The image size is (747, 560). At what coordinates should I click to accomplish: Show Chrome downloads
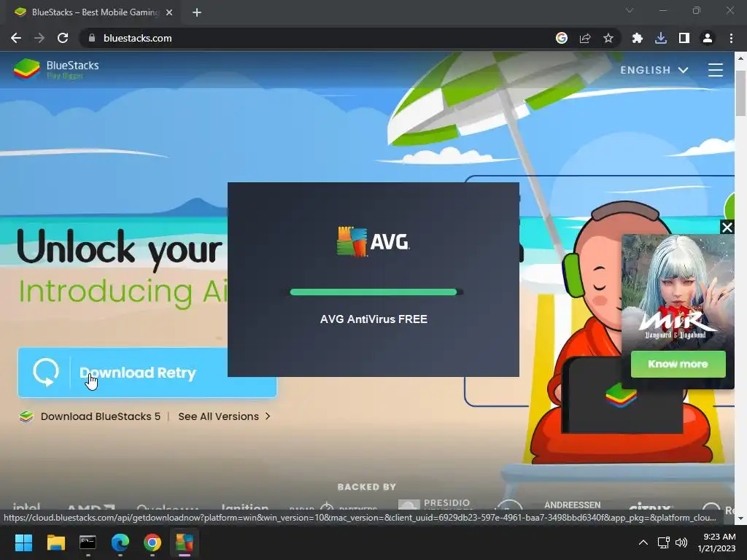[x=661, y=38]
